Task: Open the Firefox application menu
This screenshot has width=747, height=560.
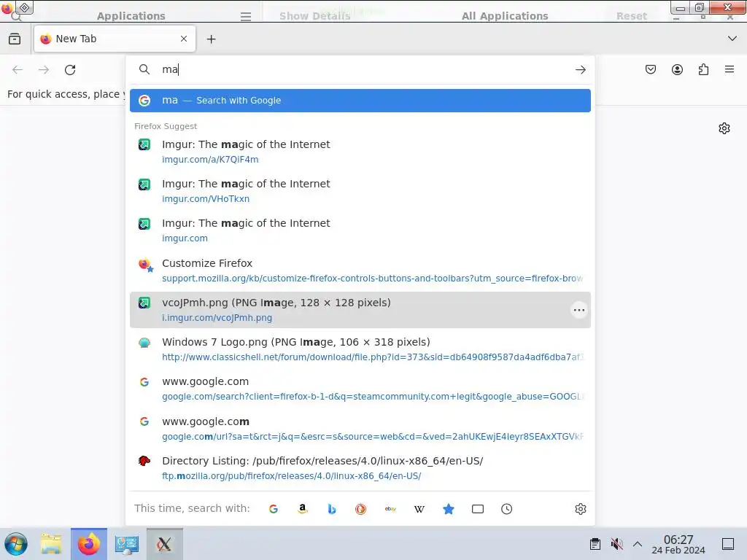Action: (729, 69)
